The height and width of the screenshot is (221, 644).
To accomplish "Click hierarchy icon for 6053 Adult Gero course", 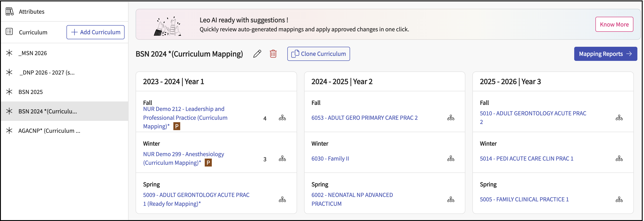I will [x=451, y=118].
